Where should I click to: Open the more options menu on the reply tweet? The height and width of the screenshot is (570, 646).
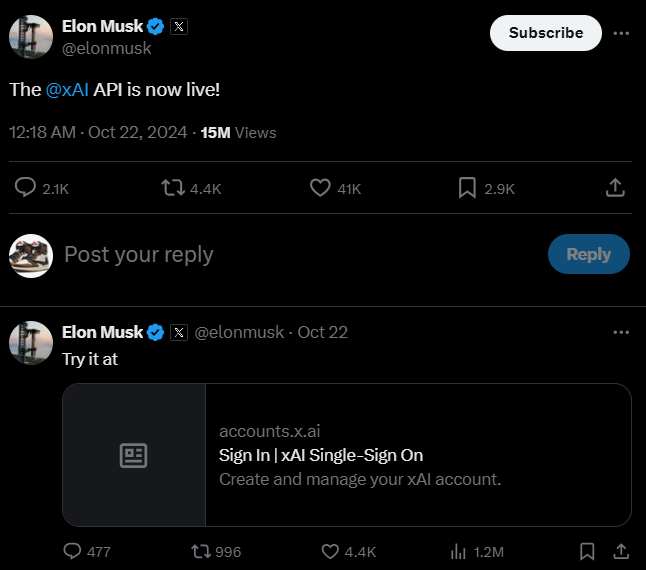(x=621, y=332)
